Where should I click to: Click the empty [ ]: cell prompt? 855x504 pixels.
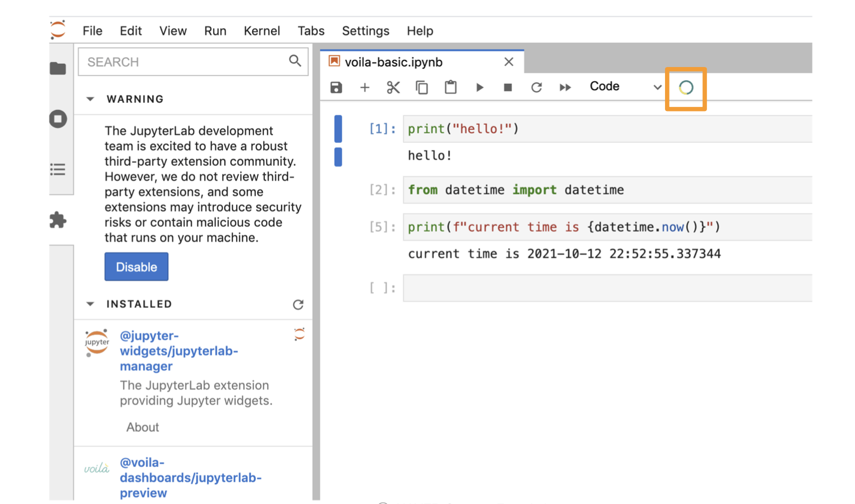(382, 288)
